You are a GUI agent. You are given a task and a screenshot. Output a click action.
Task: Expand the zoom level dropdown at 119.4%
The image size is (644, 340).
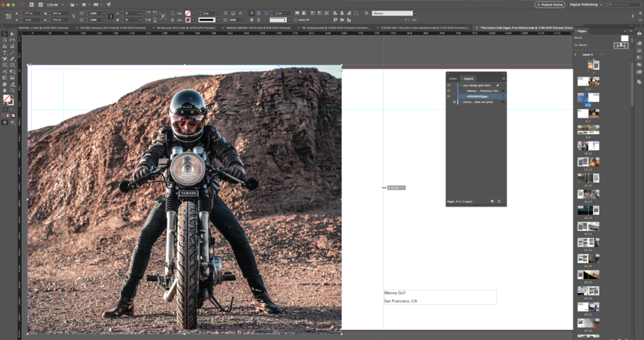coord(63,4)
